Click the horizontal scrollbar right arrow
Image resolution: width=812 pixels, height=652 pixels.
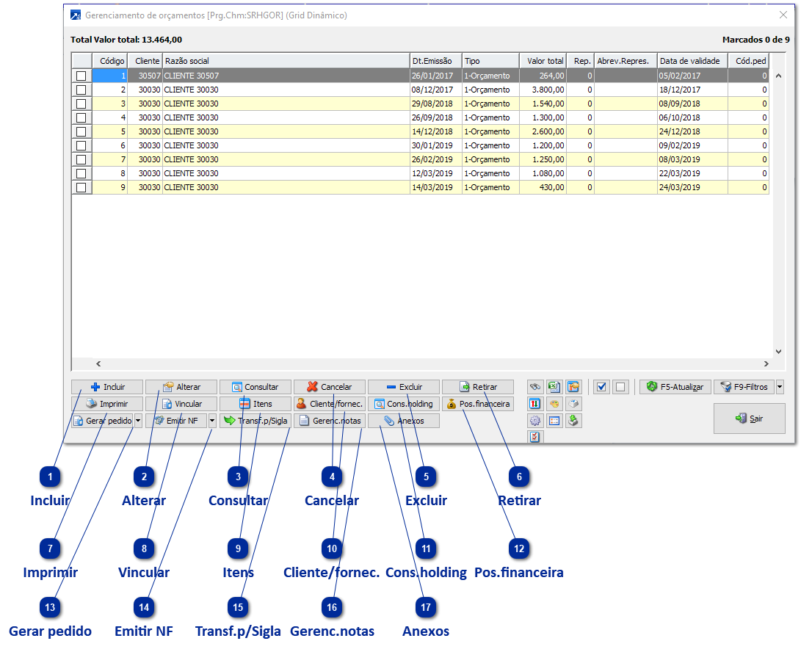click(x=766, y=363)
